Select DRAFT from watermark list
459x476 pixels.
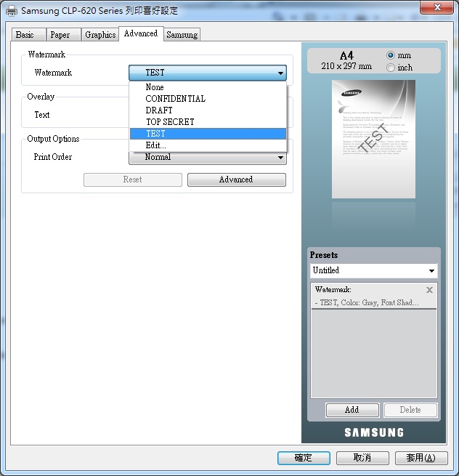(208, 110)
